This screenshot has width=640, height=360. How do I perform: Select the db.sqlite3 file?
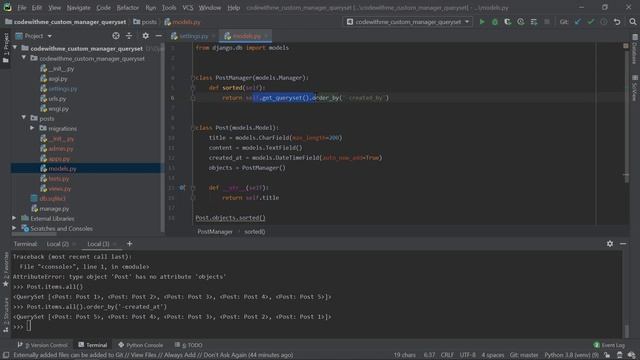tap(52, 198)
